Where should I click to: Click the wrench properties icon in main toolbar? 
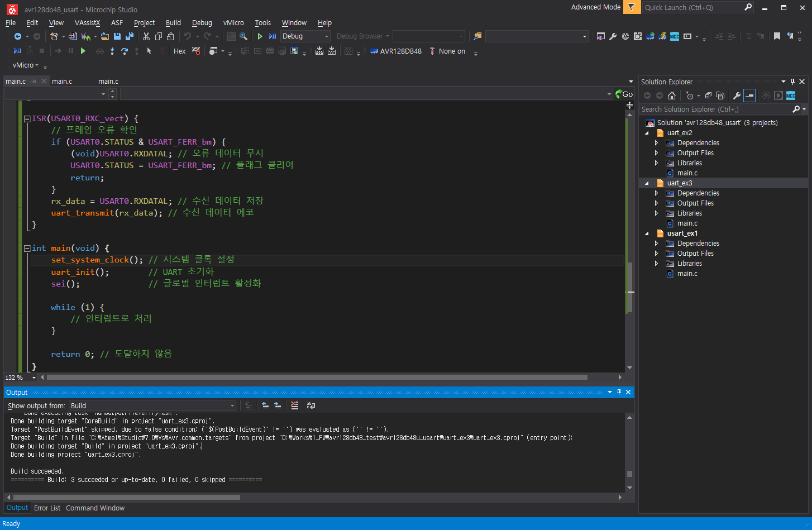613,36
